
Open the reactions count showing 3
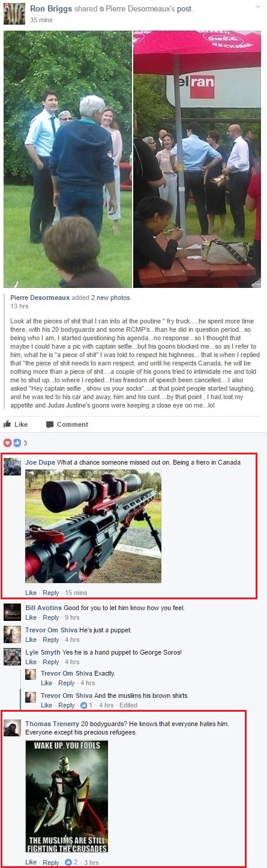pos(15,443)
